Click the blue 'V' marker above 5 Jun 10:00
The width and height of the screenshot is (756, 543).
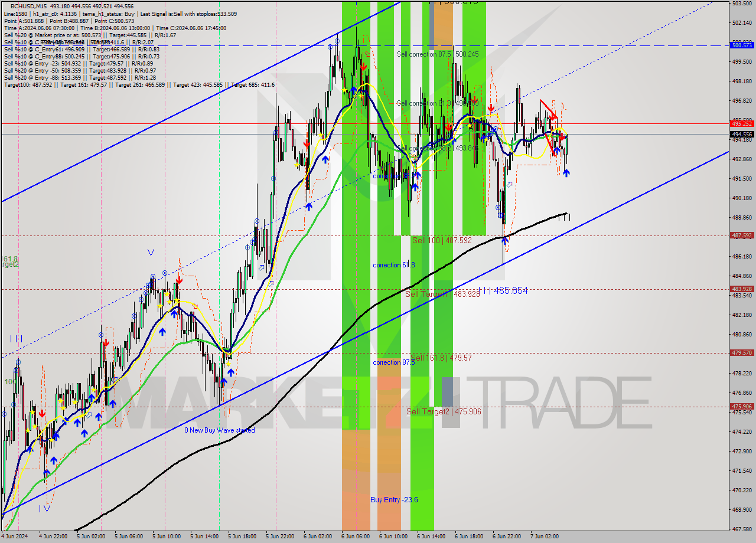151,253
